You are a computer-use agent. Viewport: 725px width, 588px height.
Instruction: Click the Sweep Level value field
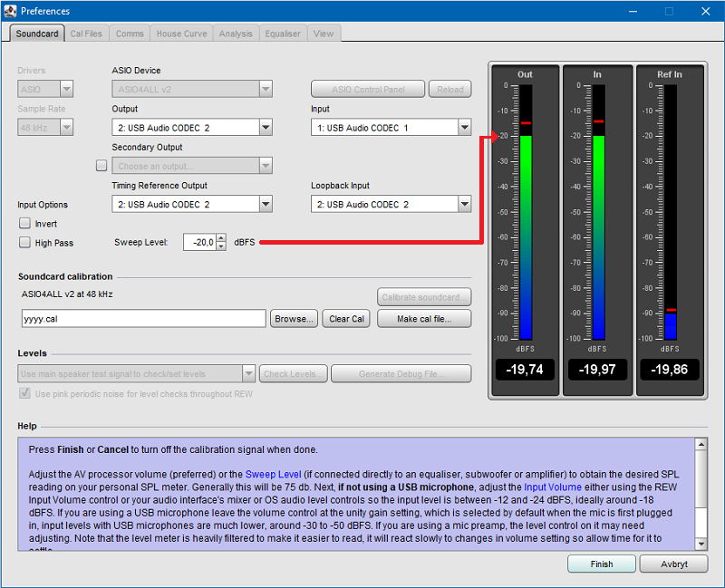tap(199, 242)
